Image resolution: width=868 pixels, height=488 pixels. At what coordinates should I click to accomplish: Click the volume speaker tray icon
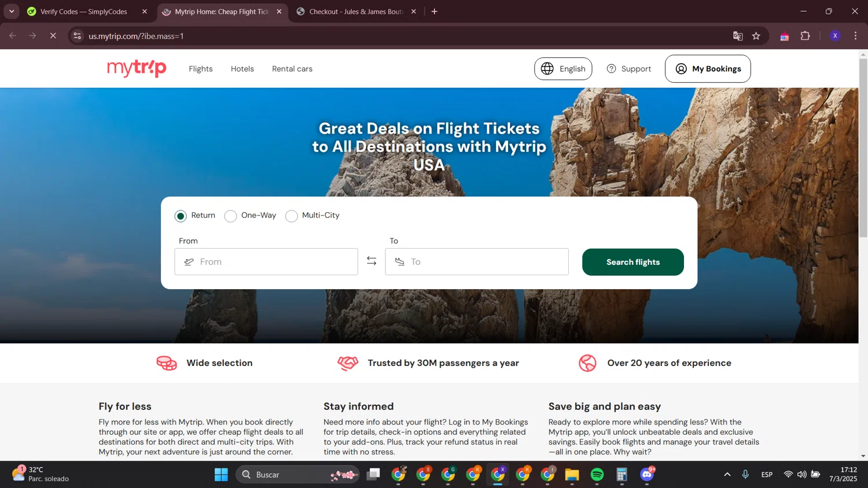[801, 475]
